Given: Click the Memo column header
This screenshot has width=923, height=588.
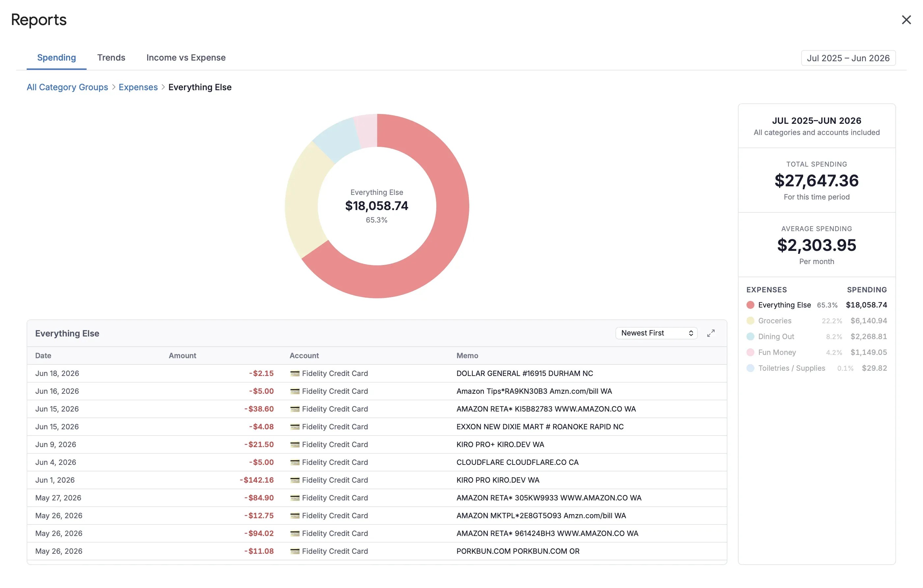Looking at the screenshot, I should pos(467,355).
